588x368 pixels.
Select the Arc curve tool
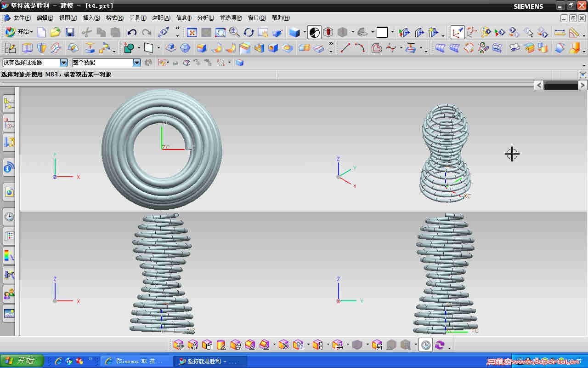click(x=360, y=48)
